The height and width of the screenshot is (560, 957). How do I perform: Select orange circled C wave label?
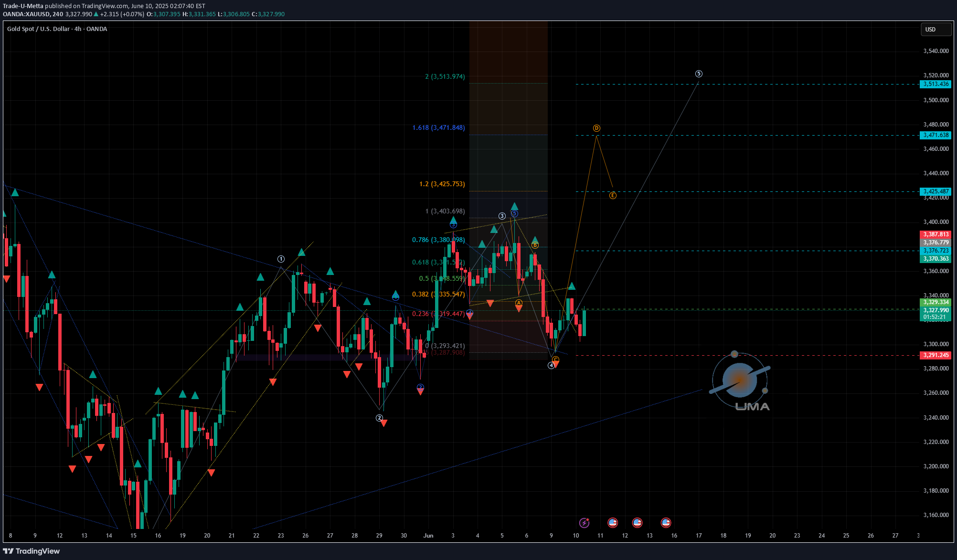click(555, 359)
